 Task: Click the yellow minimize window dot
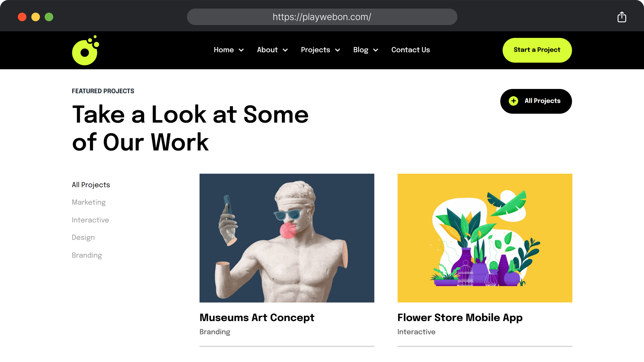coord(35,17)
